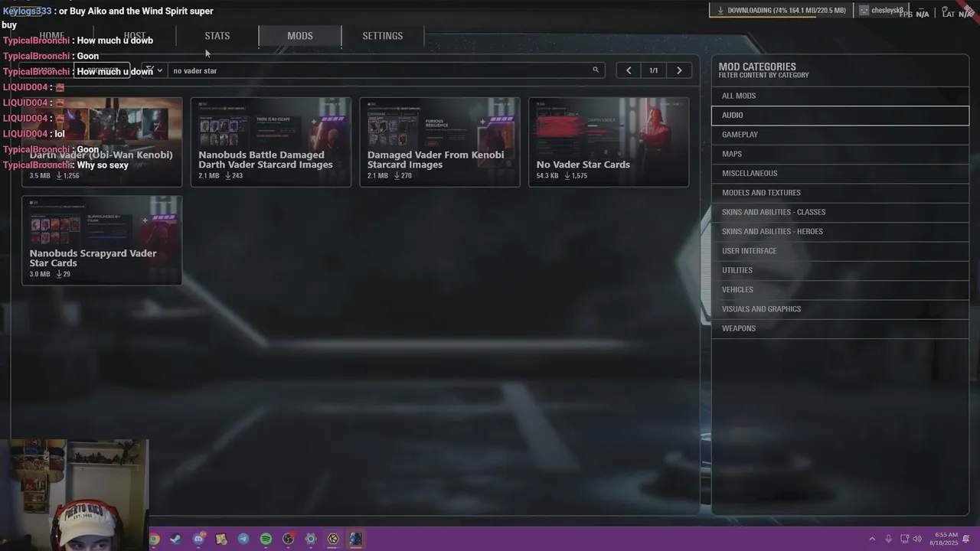Open the notifications bell icon

966,539
